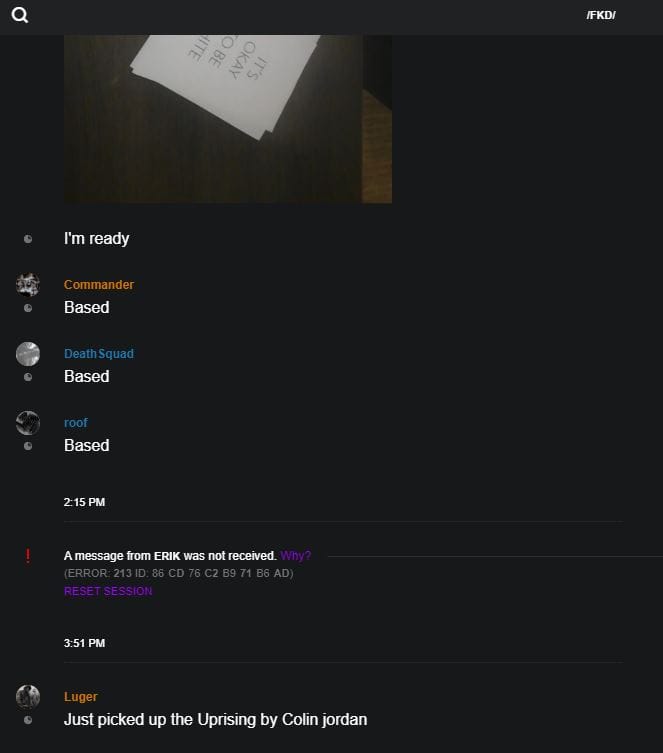The height and width of the screenshot is (753, 663).
Task: Select the 2:15 PM timestamp
Action: point(84,502)
